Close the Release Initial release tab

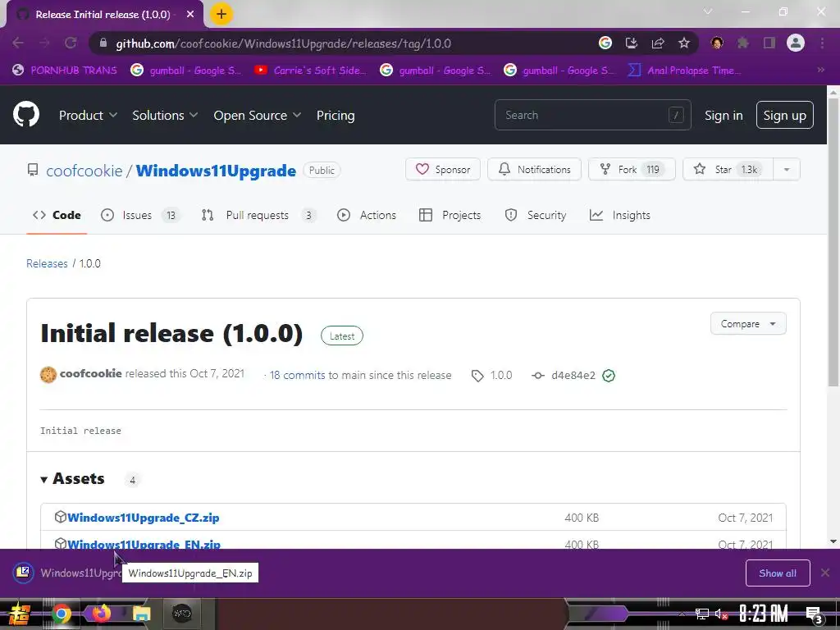pos(190,15)
